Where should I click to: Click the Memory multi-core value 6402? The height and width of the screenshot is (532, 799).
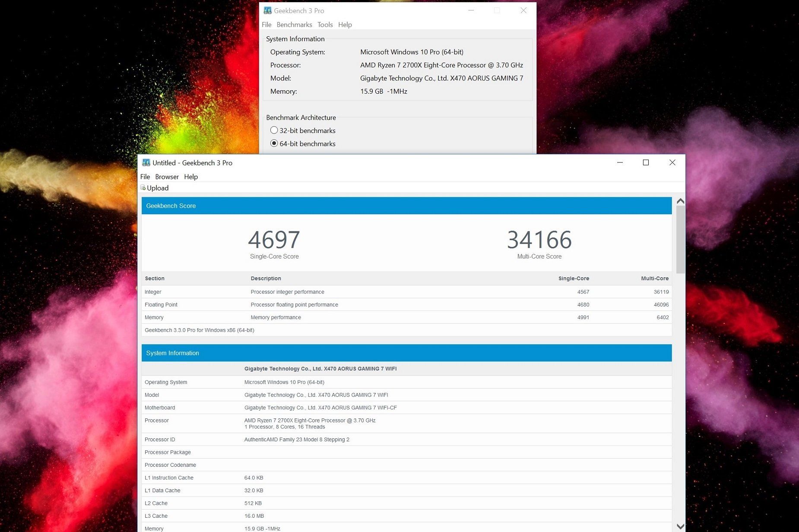point(663,317)
